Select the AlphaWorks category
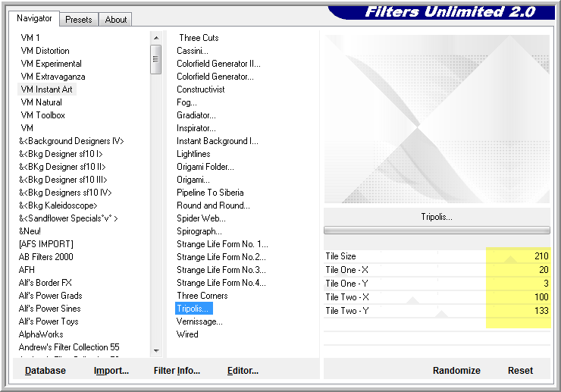Image resolution: width=561 pixels, height=392 pixels. tap(41, 334)
